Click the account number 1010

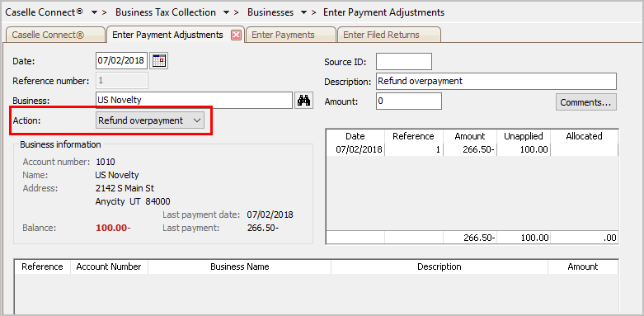[x=106, y=162]
